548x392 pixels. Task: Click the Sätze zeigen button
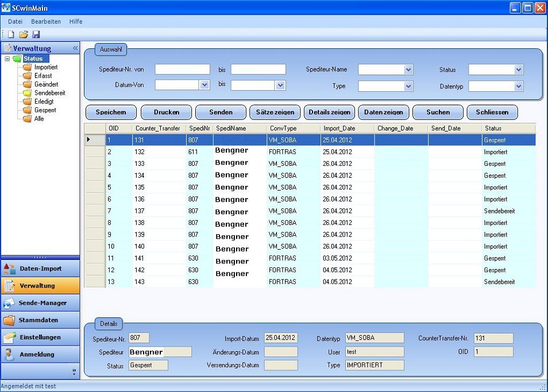click(275, 112)
